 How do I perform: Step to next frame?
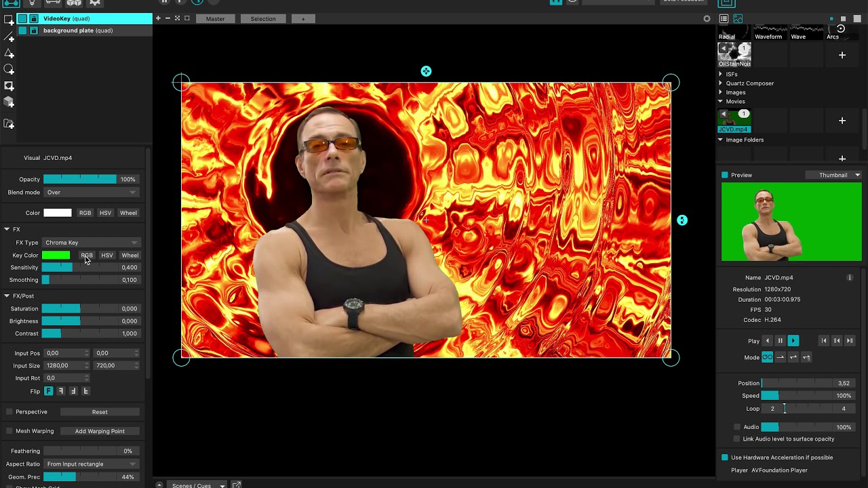tap(850, 341)
